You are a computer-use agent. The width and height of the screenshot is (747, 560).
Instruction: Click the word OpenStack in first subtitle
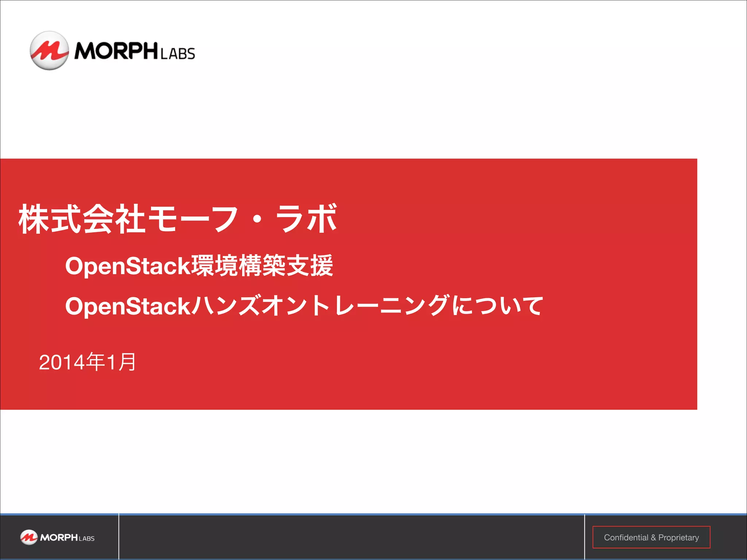coord(128,266)
